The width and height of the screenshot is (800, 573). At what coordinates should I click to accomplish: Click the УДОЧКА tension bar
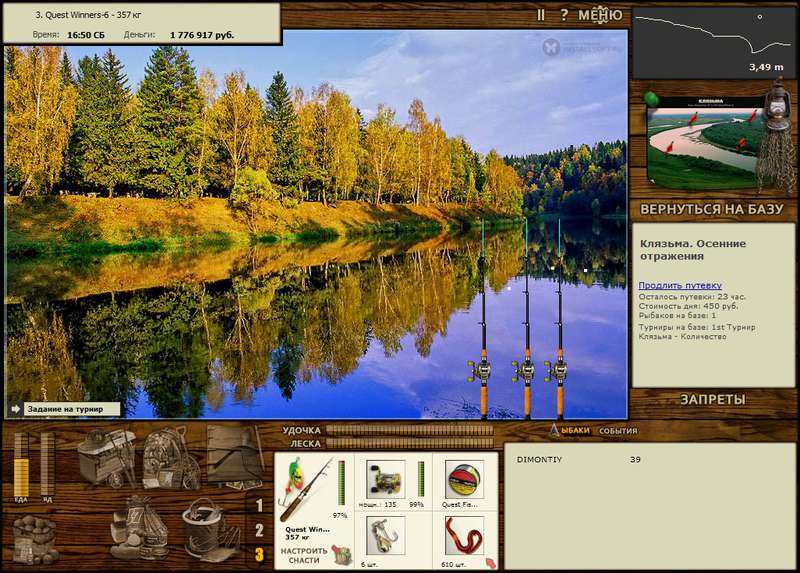point(410,430)
